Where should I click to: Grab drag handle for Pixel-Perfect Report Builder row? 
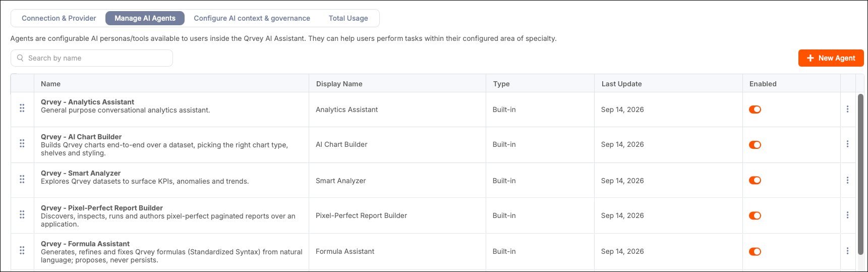(22, 214)
